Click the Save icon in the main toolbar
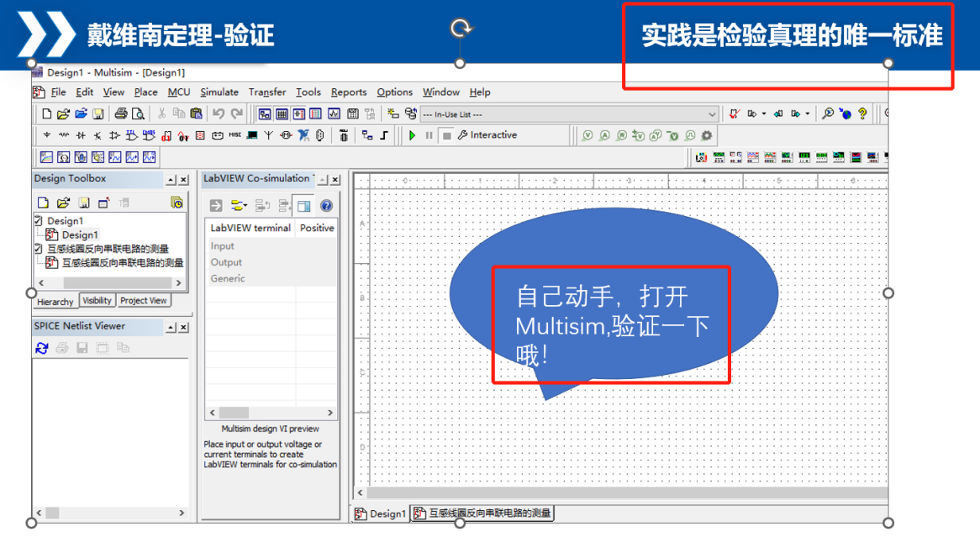The height and width of the screenshot is (553, 980). 98,113
